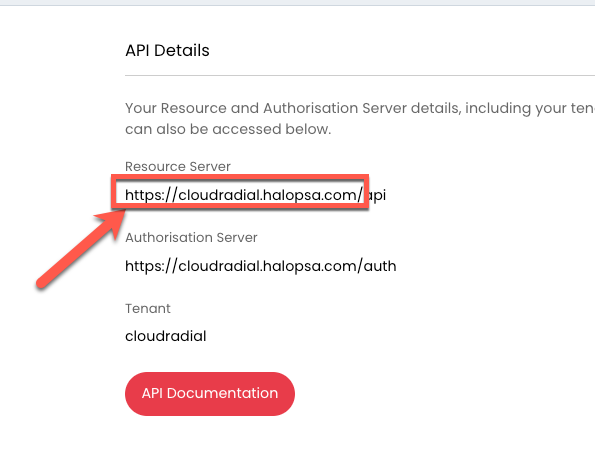Click the Authorisation Server URL text
This screenshot has width=595, height=465.
pyautogui.click(x=261, y=266)
